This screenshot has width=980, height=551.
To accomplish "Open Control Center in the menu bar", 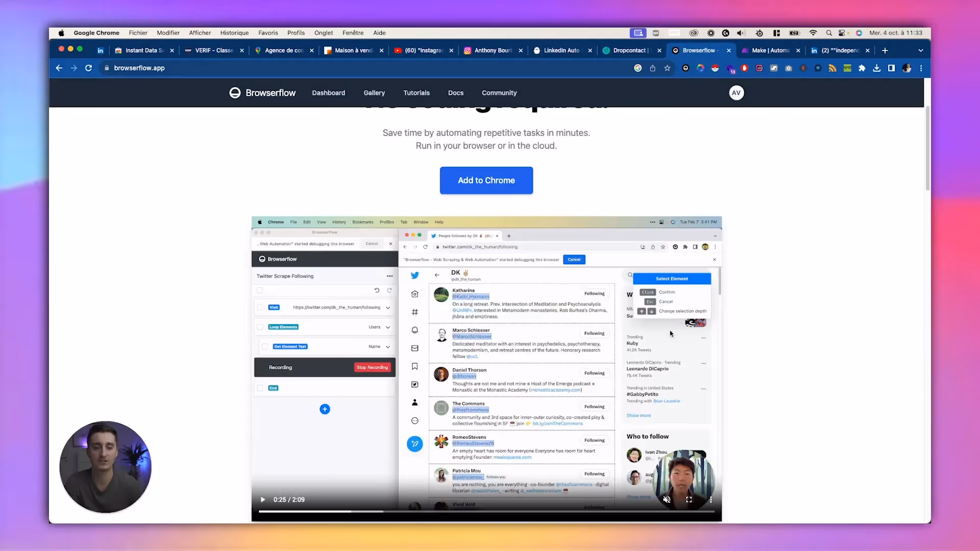I will coord(842,33).
